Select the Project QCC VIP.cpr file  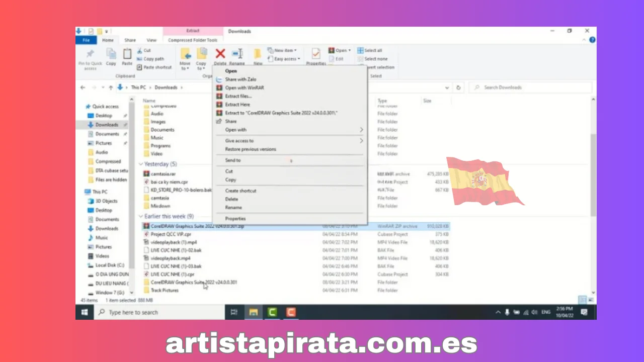click(171, 234)
